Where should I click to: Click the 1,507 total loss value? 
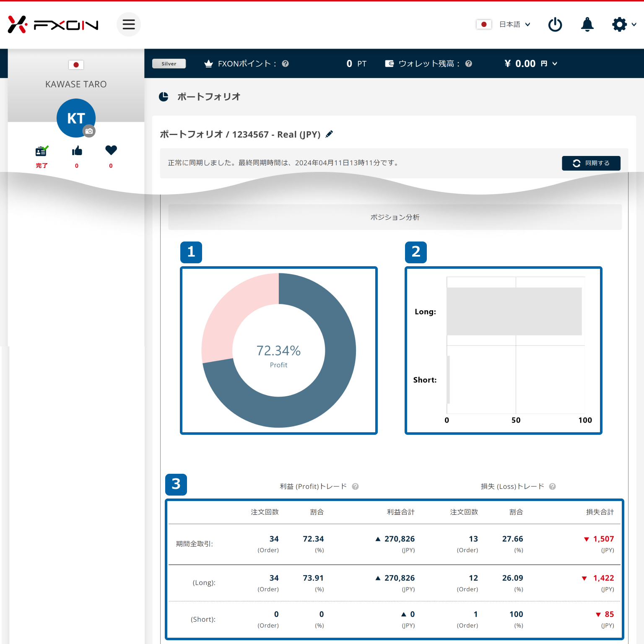pos(603,539)
